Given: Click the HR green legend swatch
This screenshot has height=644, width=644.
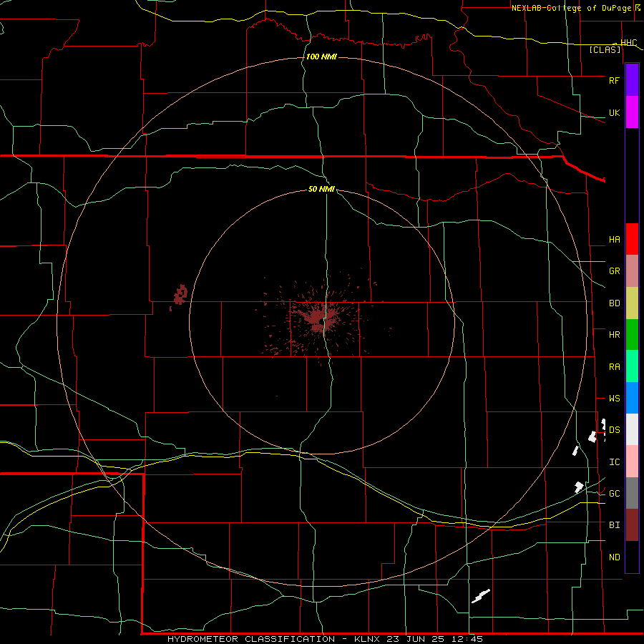Looking at the screenshot, I should pyautogui.click(x=632, y=335).
